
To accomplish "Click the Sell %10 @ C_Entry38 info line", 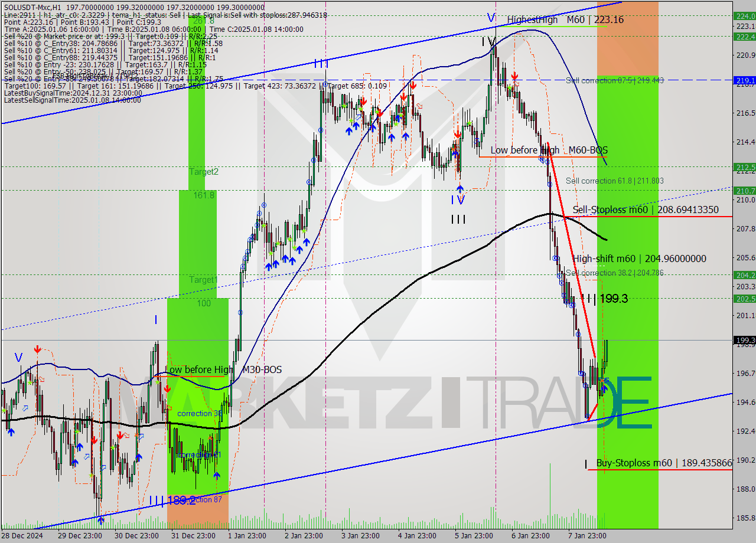I will pyautogui.click(x=113, y=43).
